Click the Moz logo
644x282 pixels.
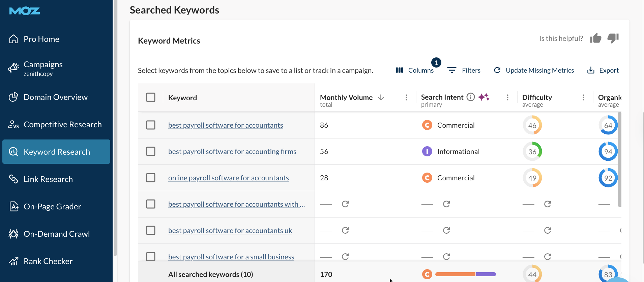tap(25, 11)
